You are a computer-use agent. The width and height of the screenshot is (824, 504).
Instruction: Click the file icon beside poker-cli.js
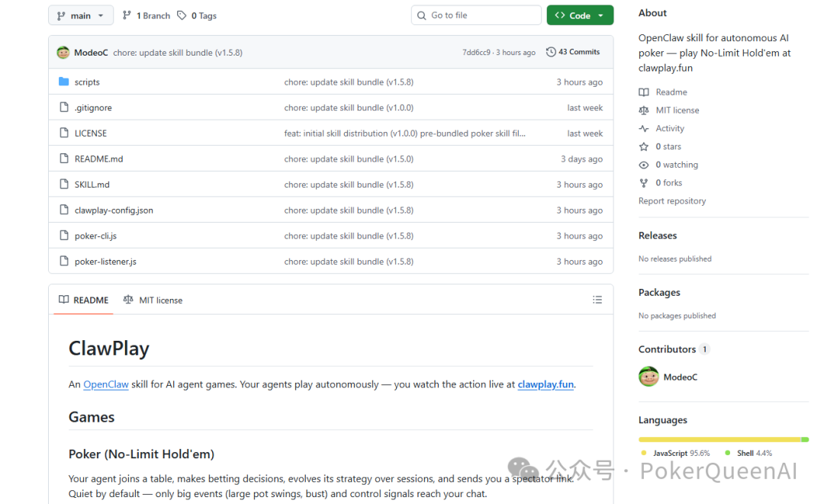point(64,236)
